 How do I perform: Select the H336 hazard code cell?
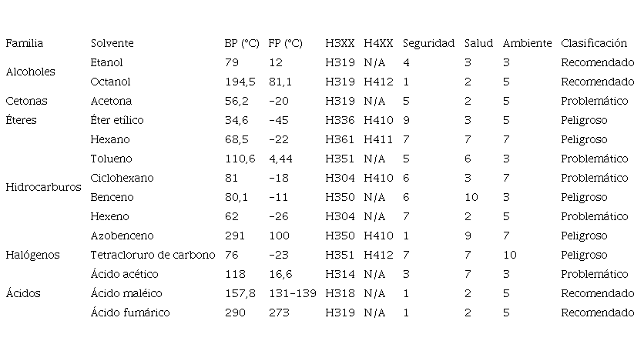coord(340,120)
